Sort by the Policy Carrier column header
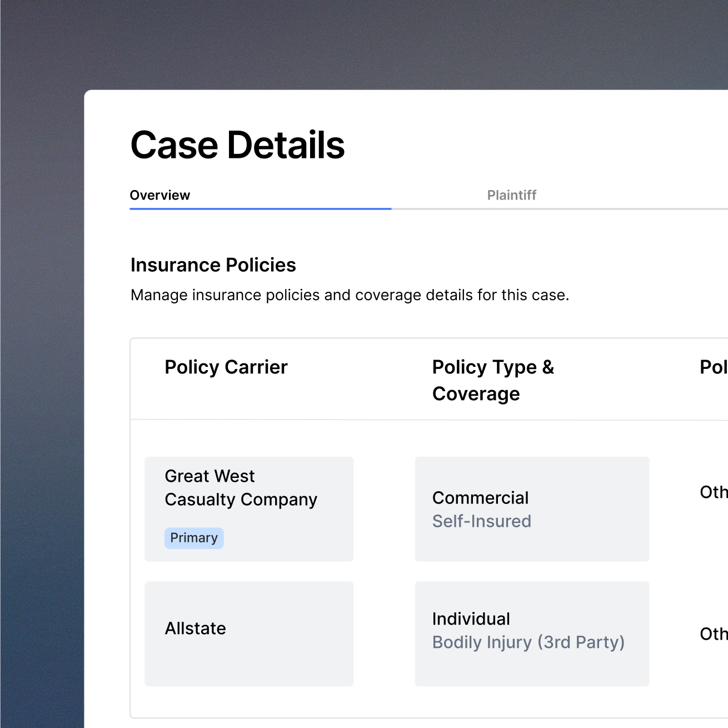This screenshot has width=728, height=728. [226, 367]
